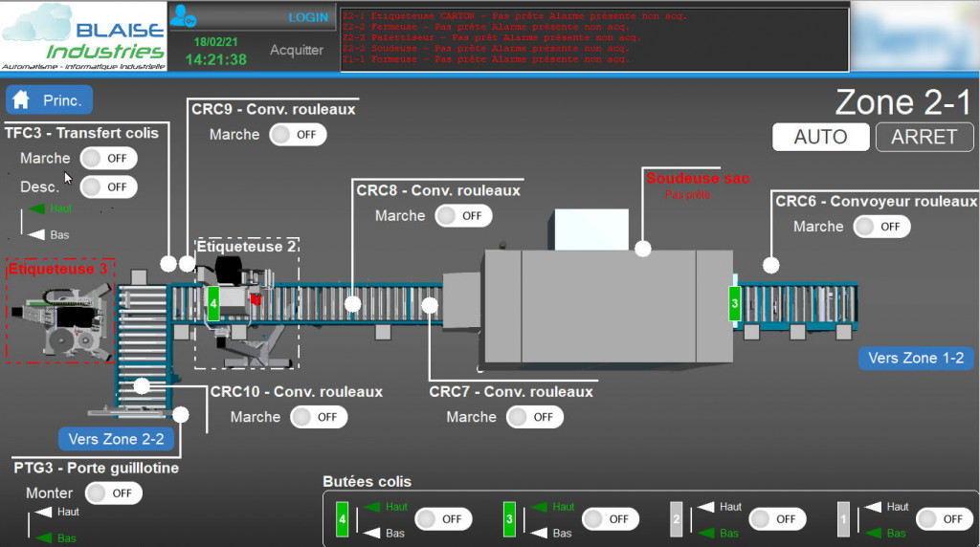Select AUTO mode for Zone 2-1
This screenshot has width=980, height=547.
pyautogui.click(x=820, y=137)
